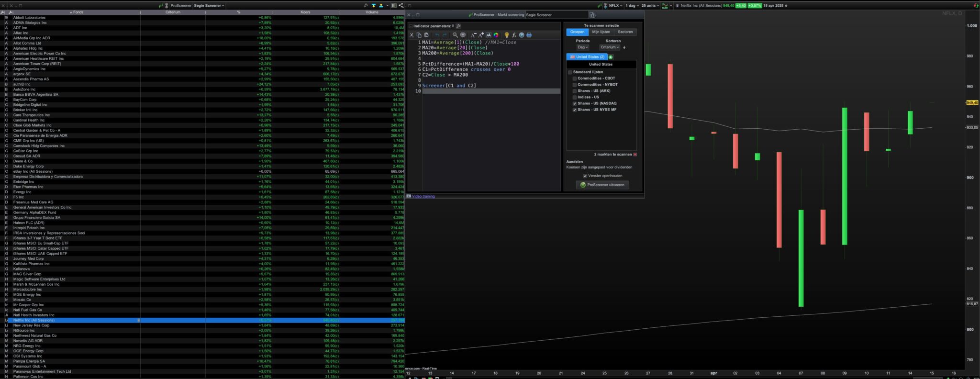Click the search magnifier icon in code editor
The height and width of the screenshot is (379, 980).
pos(455,35)
